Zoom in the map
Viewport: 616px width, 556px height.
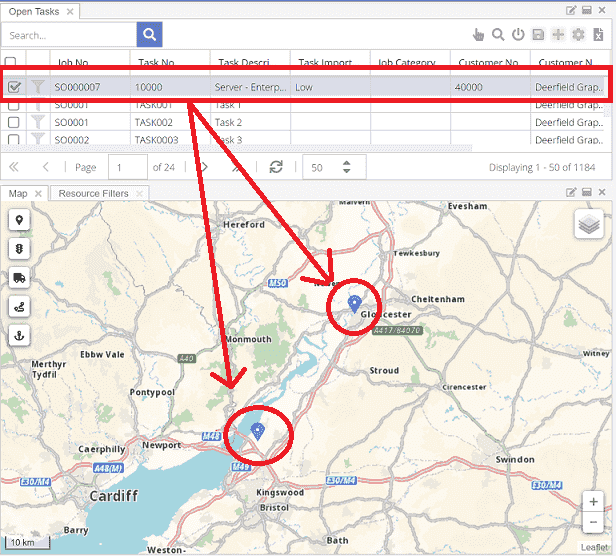point(593,502)
